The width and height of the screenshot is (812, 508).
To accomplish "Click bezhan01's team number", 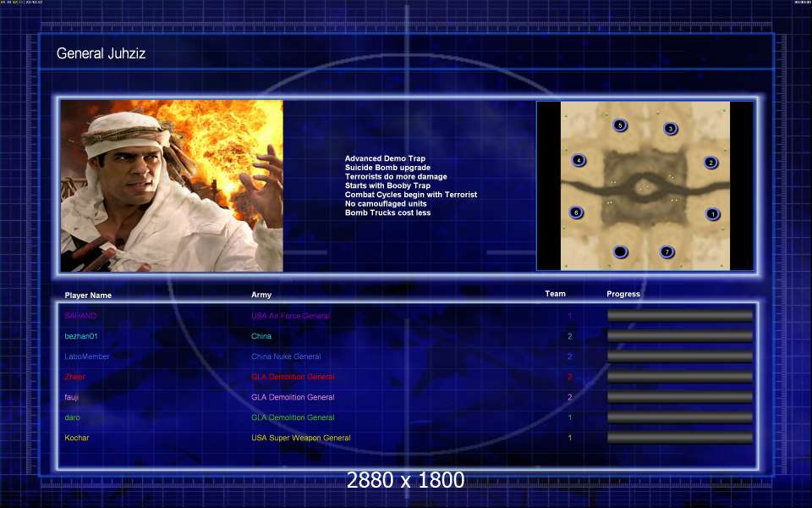I will (569, 336).
